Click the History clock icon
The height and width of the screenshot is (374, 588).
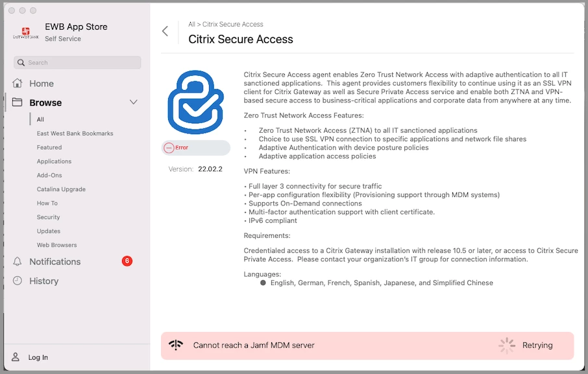[x=18, y=281]
